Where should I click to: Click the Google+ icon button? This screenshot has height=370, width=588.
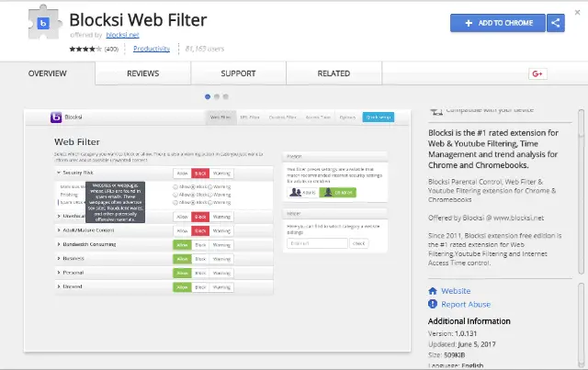click(537, 73)
